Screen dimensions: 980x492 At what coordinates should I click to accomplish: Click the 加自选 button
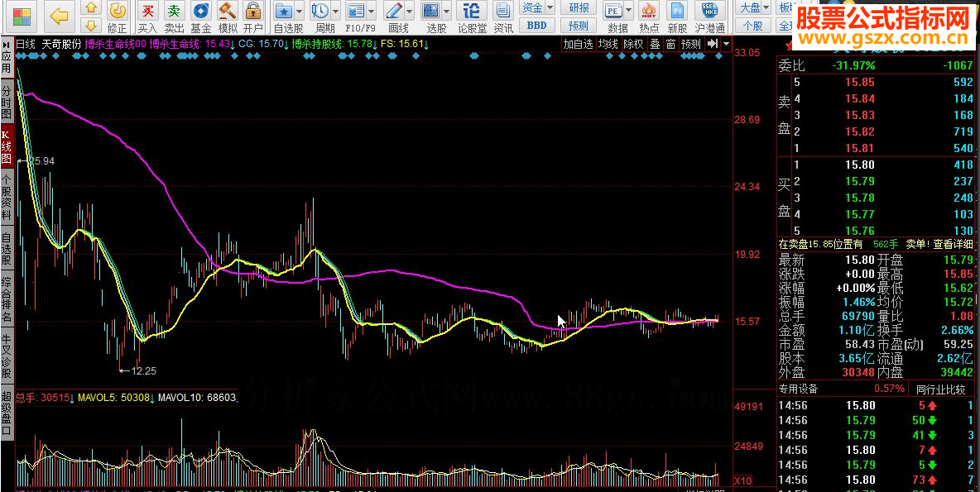tap(578, 44)
